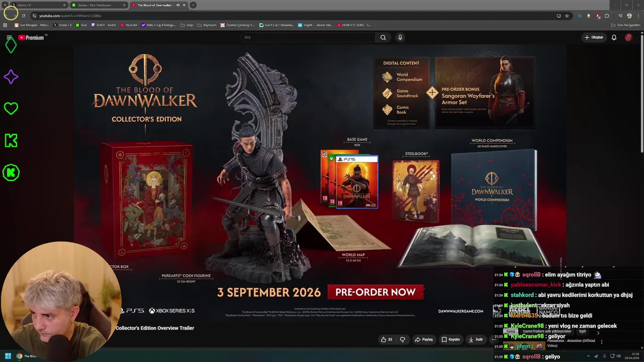Open NBA 3. Lig B Kategori bookmark
The image size is (644, 362).
[x=158, y=25]
